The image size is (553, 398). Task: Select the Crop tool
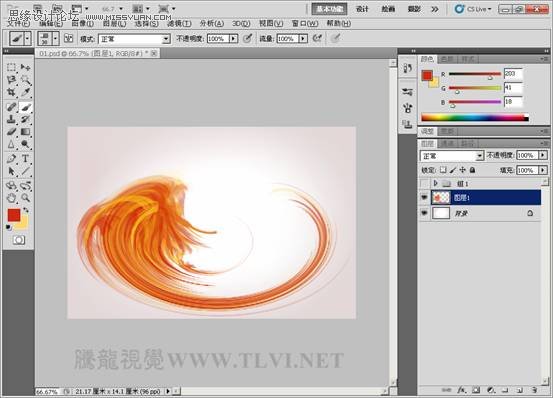[x=11, y=92]
